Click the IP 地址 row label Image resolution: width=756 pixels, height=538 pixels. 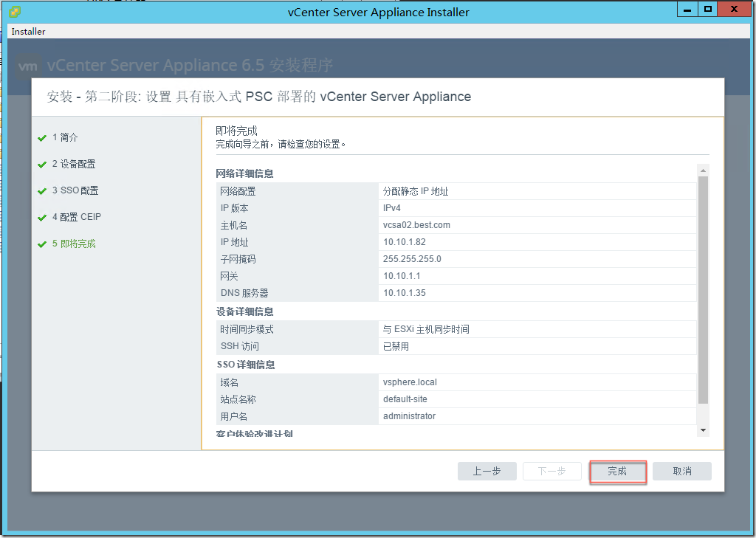[x=234, y=242]
